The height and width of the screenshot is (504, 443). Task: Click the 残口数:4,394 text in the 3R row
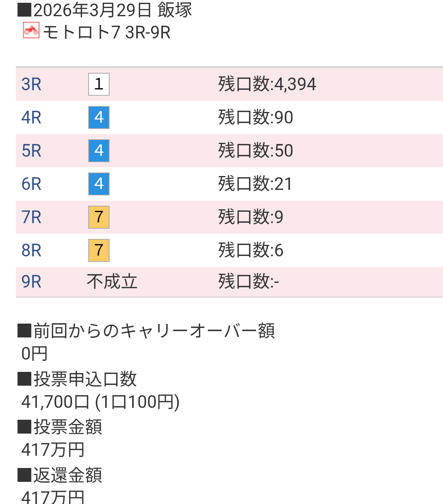coord(267,84)
